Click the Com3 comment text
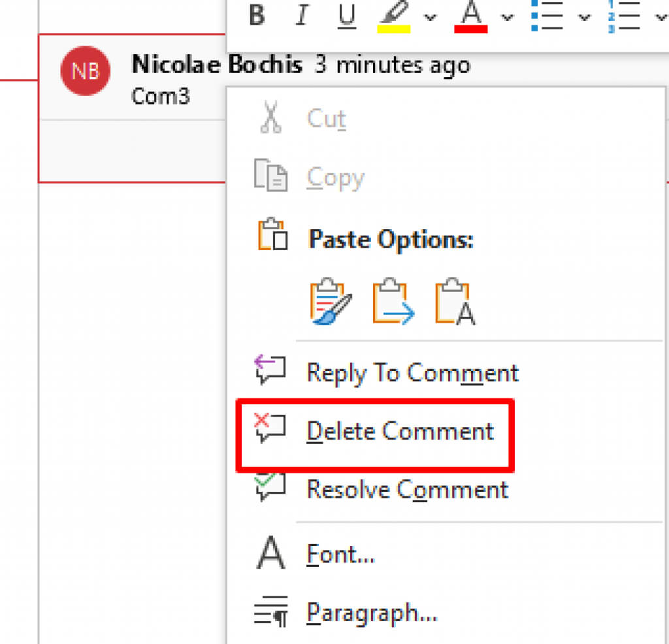This screenshot has height=644, width=669. point(161,97)
